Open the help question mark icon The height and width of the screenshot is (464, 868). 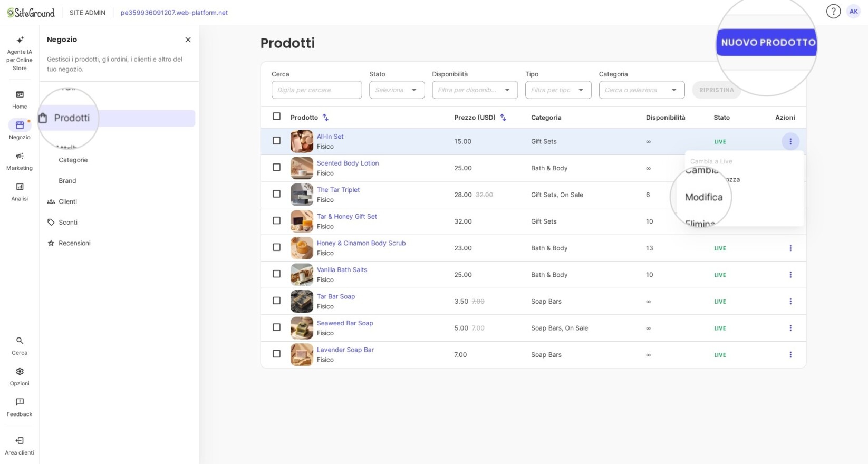pos(833,11)
